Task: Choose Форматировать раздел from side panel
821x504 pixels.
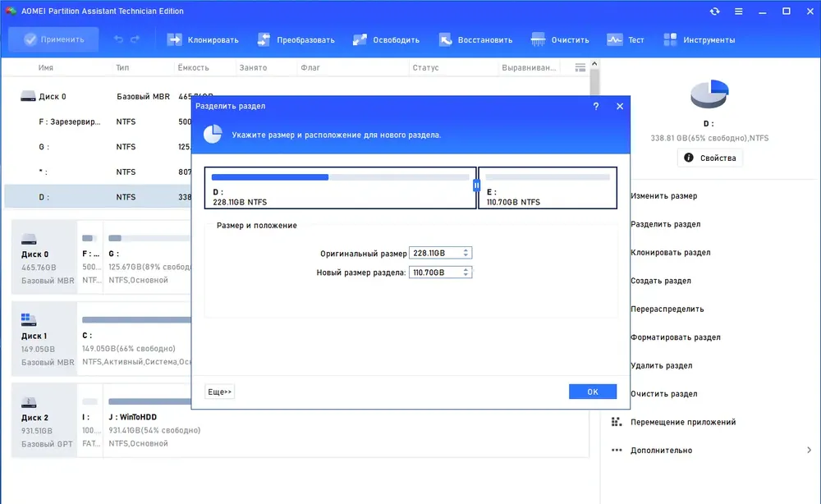Action: [675, 337]
